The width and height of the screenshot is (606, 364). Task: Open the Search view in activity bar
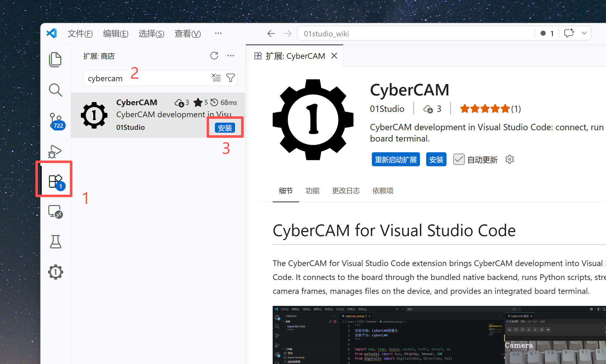click(x=55, y=90)
